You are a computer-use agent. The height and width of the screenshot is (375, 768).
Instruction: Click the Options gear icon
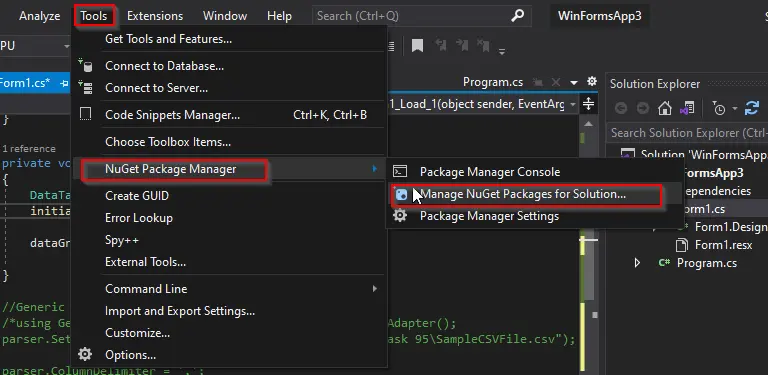click(x=85, y=354)
